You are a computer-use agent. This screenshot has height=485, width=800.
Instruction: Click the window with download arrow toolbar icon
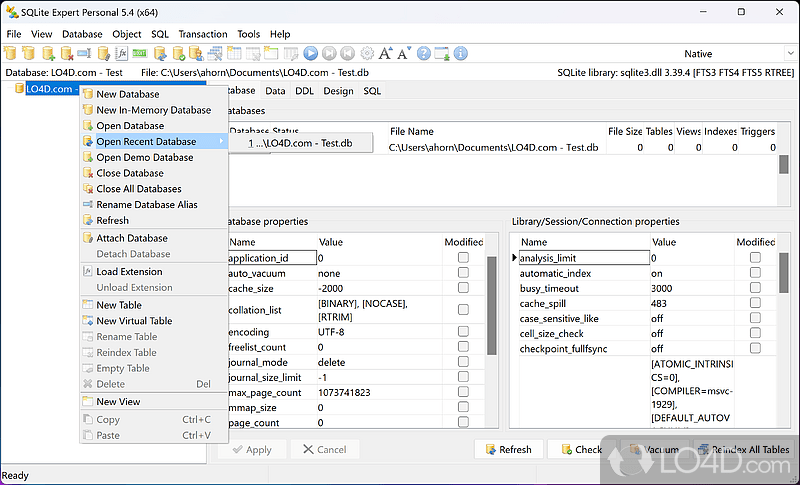pos(442,53)
